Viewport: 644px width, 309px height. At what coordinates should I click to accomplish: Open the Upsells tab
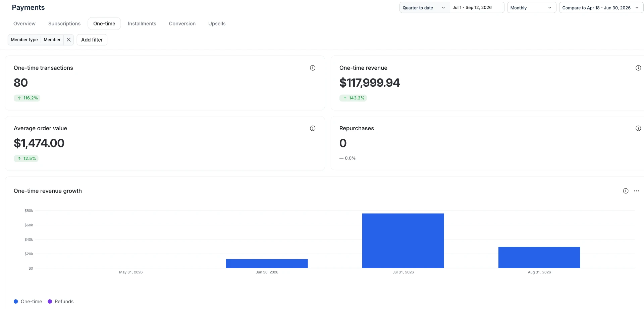(217, 24)
